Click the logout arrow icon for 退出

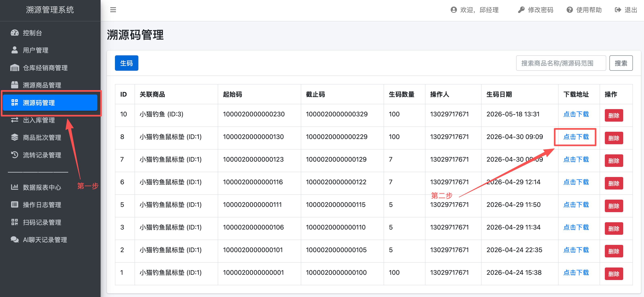coord(618,10)
